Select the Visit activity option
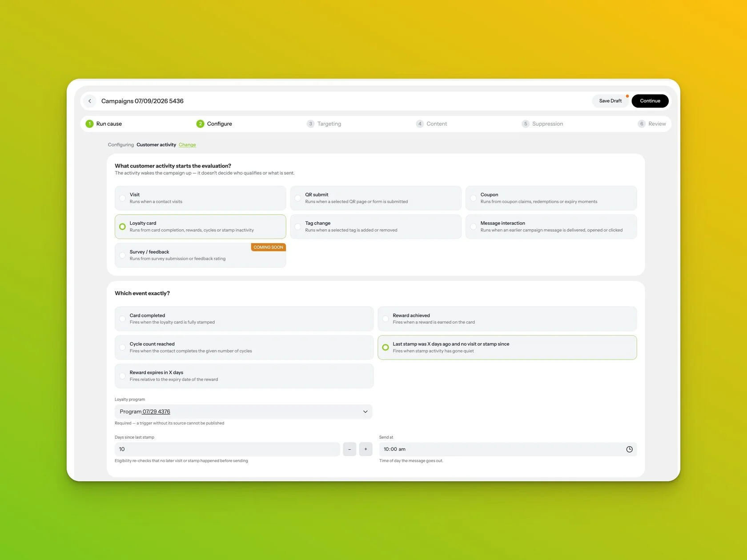 [200, 198]
